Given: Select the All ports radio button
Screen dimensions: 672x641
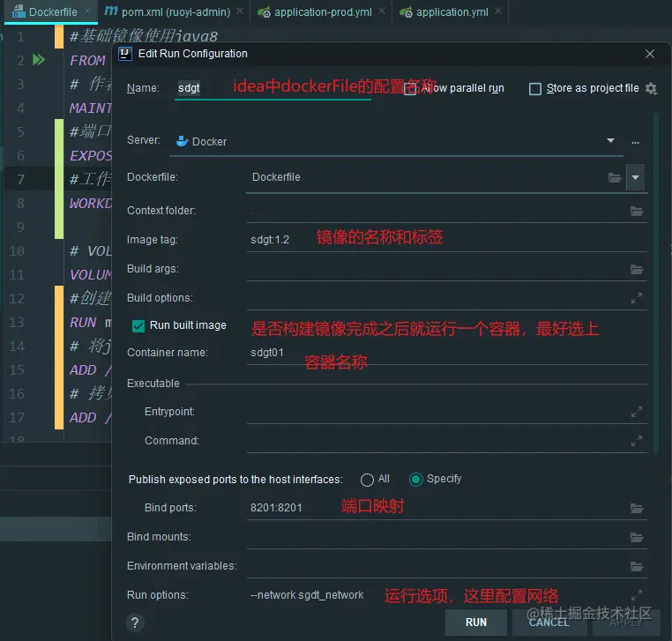Looking at the screenshot, I should [x=367, y=480].
